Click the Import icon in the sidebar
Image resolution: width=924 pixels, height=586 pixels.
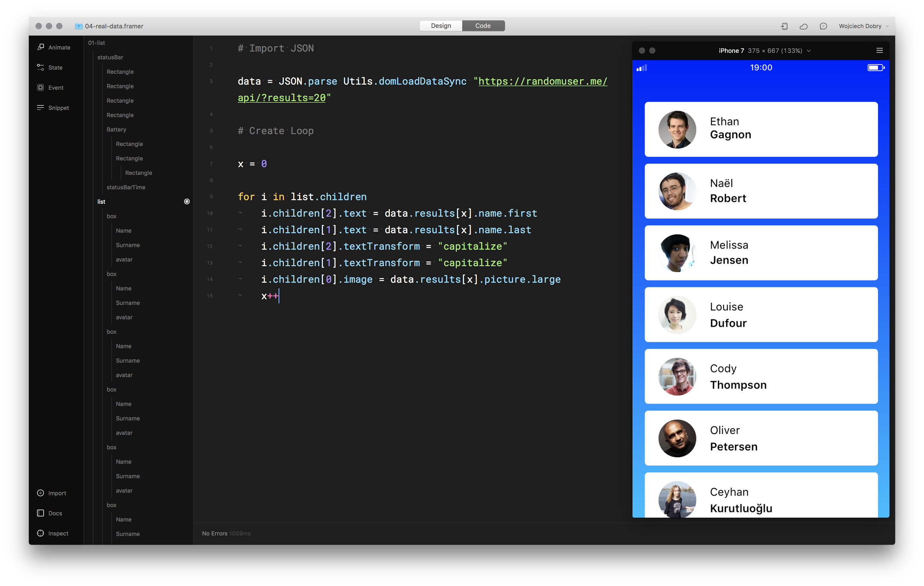(41, 493)
